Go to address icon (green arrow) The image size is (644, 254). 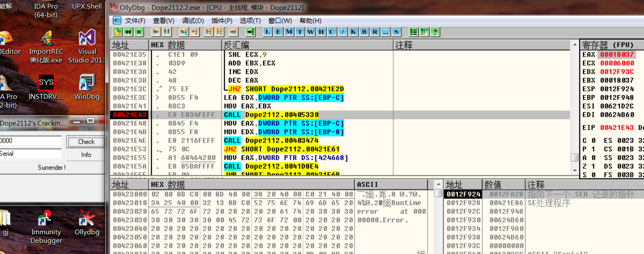pyautogui.click(x=251, y=32)
